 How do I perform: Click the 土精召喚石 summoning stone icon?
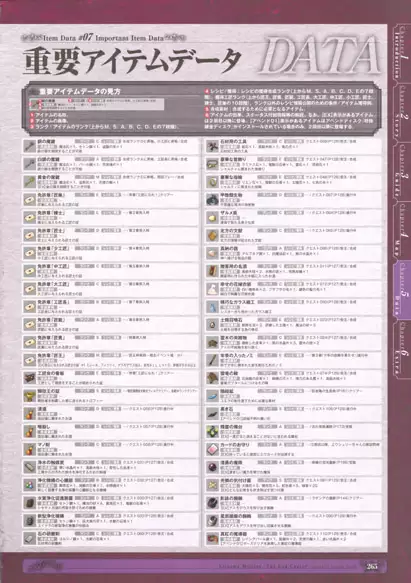[212, 325]
